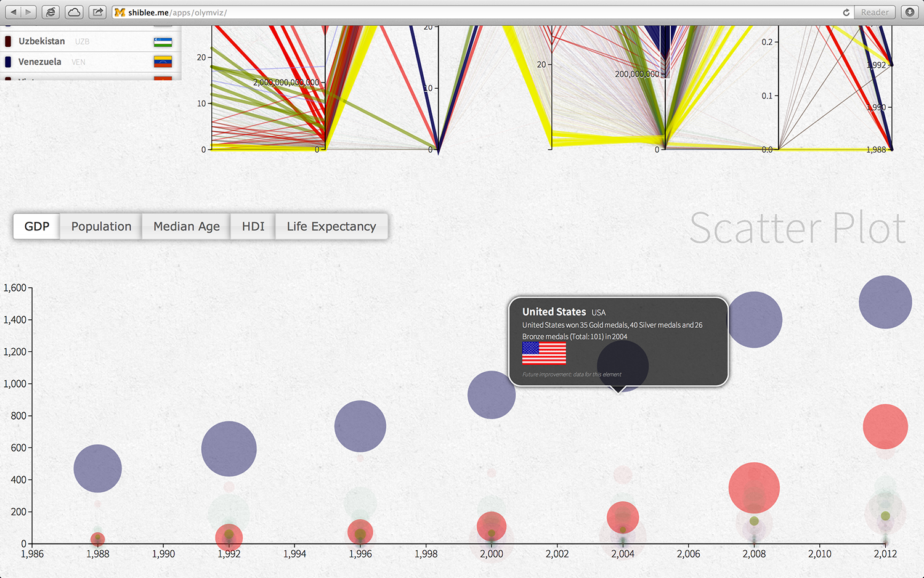This screenshot has width=924, height=578.
Task: Open the Life Expectancy view
Action: (x=331, y=226)
